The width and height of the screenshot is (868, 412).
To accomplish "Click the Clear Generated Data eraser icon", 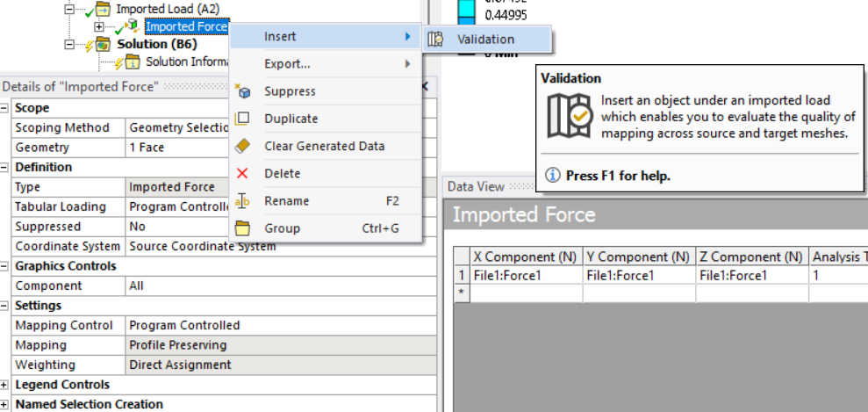I will tap(243, 146).
